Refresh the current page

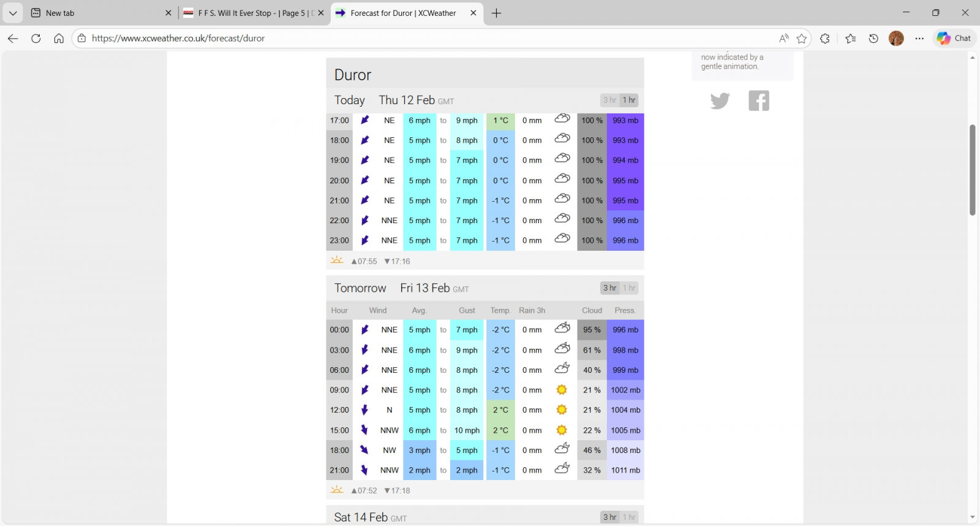(36, 39)
